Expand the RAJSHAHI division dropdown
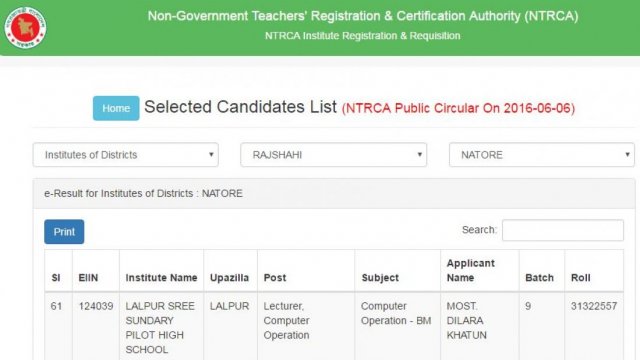This screenshot has width=640, height=360. pos(333,155)
